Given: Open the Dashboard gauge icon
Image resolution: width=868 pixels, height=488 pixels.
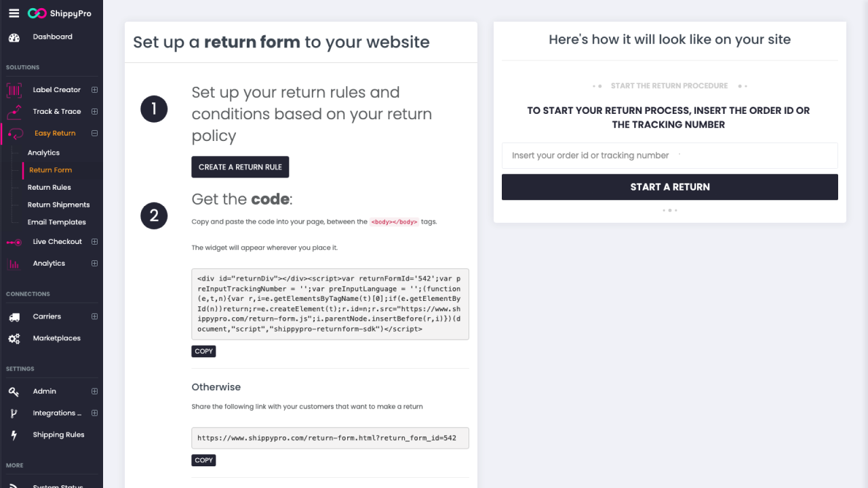Looking at the screenshot, I should coord(14,37).
